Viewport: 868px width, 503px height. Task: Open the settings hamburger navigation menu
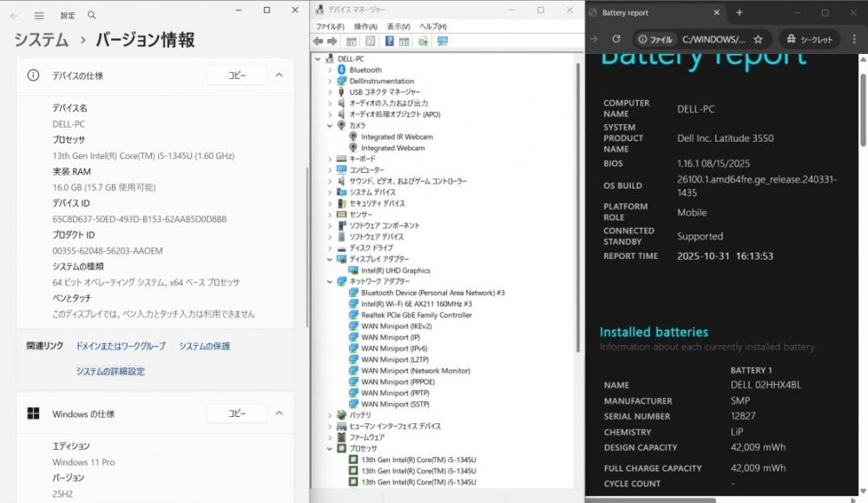pyautogui.click(x=39, y=16)
